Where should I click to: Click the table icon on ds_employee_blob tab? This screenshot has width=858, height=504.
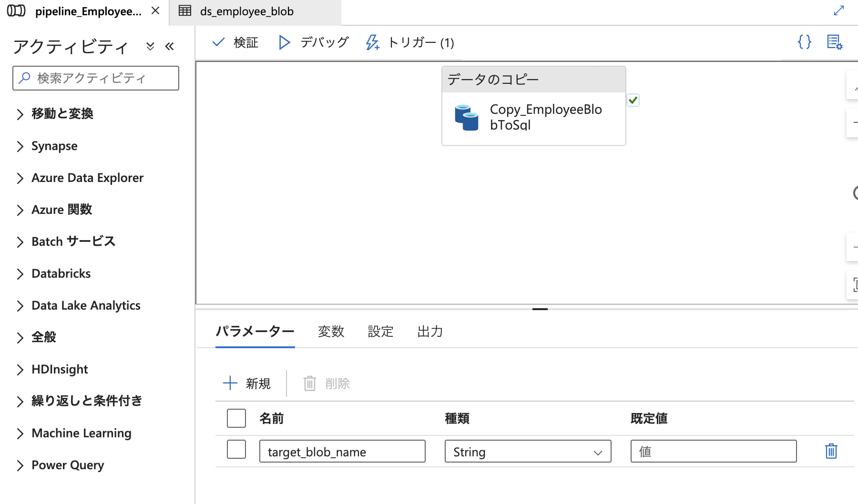pyautogui.click(x=185, y=11)
